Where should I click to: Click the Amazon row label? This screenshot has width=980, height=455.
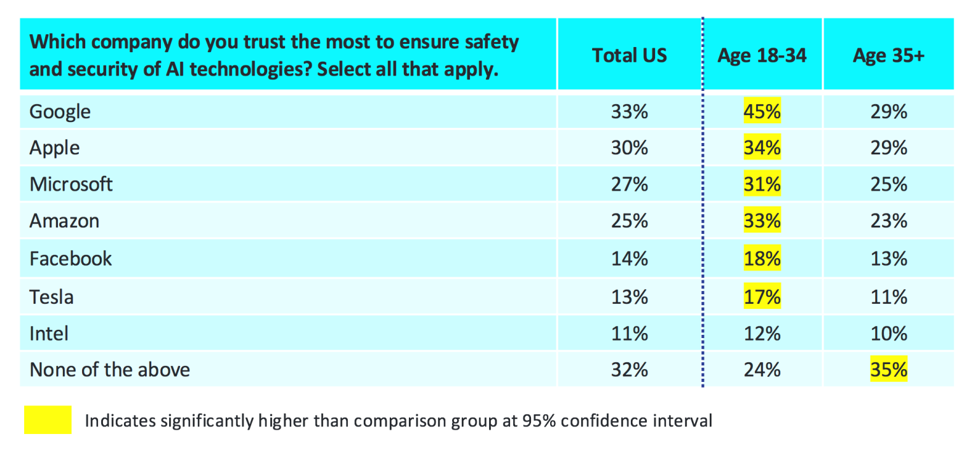point(64,221)
